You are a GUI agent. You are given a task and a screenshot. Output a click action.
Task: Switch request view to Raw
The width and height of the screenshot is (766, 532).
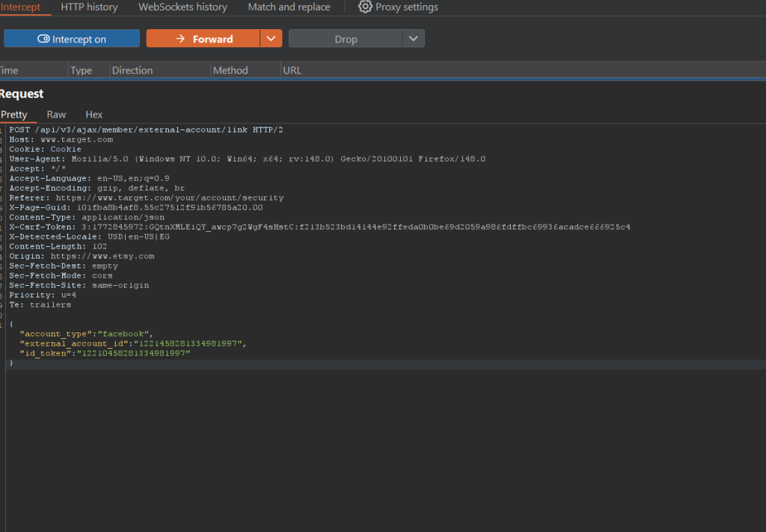56,114
